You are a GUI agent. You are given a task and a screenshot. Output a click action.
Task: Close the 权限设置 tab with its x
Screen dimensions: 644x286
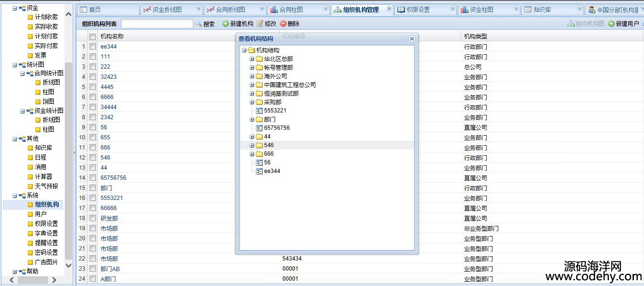pyautogui.click(x=453, y=9)
